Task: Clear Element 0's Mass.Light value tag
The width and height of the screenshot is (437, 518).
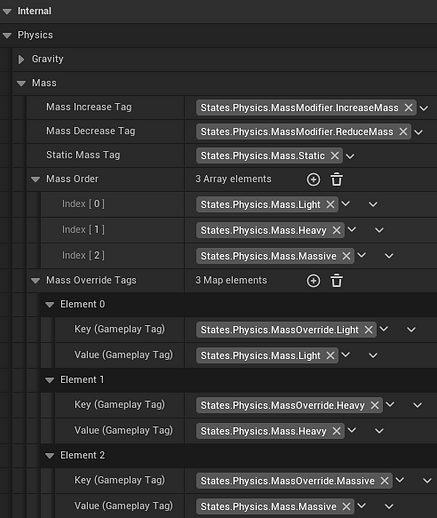Action: click(x=330, y=355)
